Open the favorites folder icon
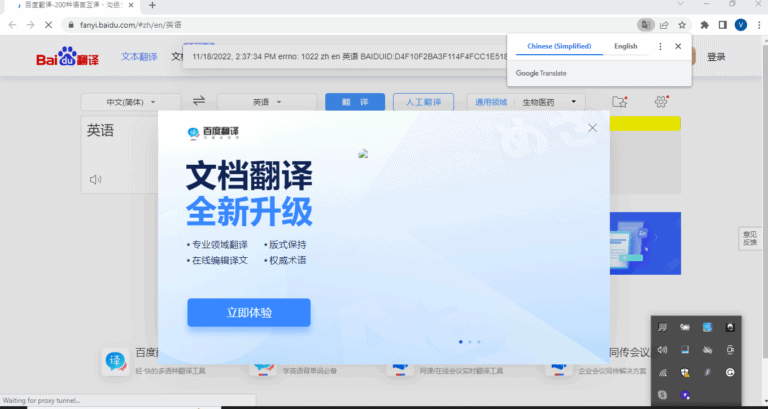The width and height of the screenshot is (768, 409). (619, 102)
